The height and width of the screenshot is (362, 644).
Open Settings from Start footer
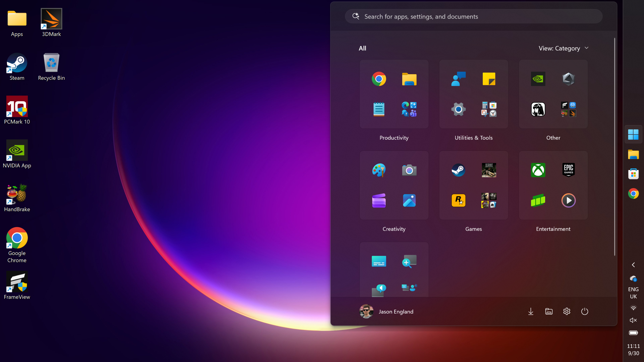[567, 311]
